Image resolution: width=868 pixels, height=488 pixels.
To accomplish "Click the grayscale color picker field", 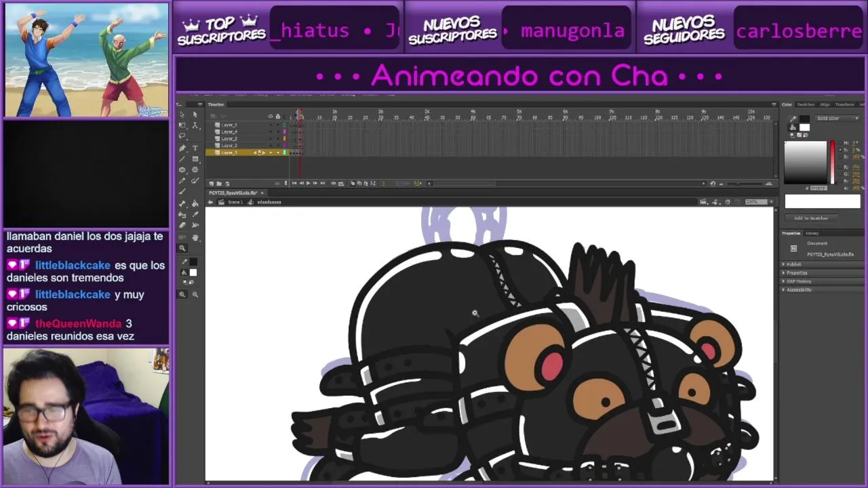I will [805, 162].
